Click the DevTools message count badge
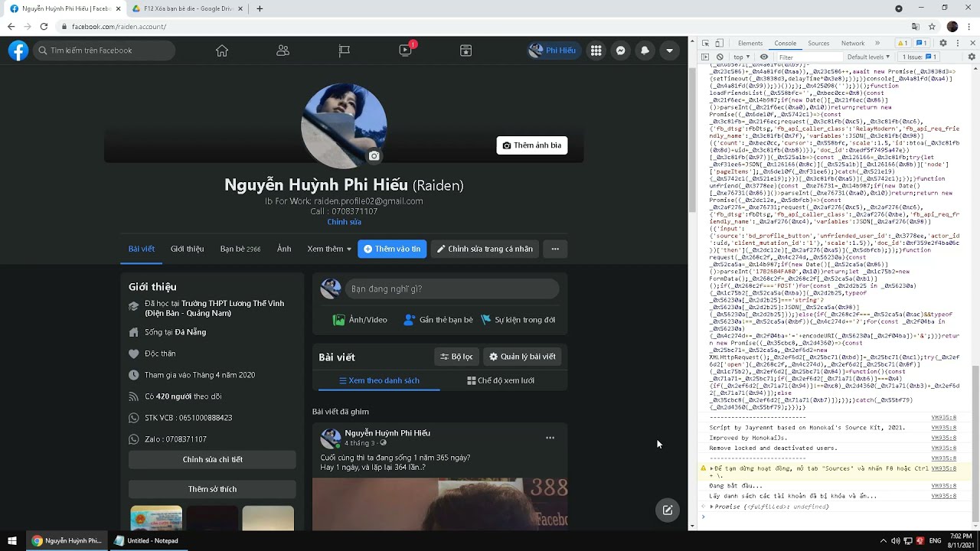 coord(922,43)
